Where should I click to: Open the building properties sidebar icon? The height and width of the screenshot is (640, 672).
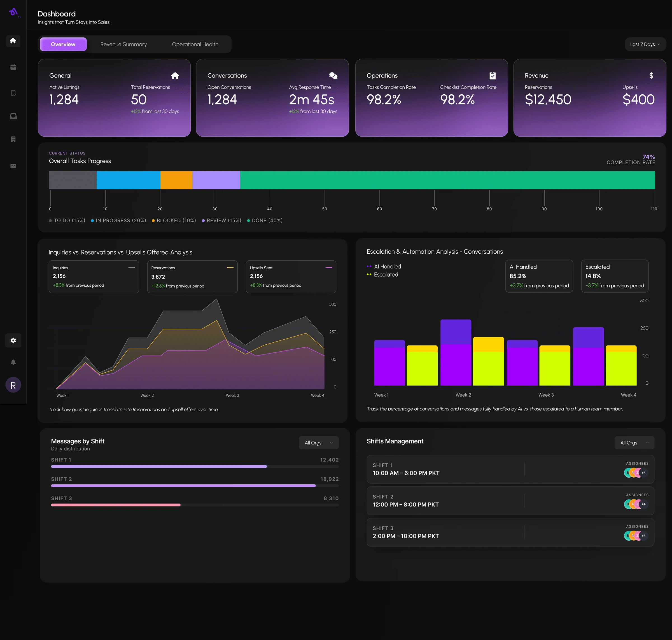(13, 139)
